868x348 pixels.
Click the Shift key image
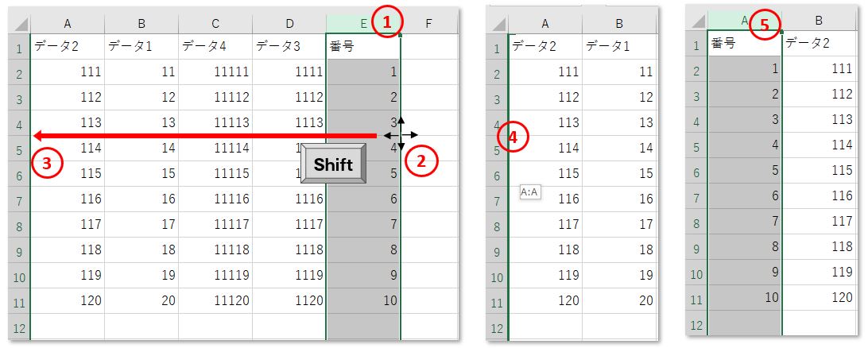[x=333, y=164]
